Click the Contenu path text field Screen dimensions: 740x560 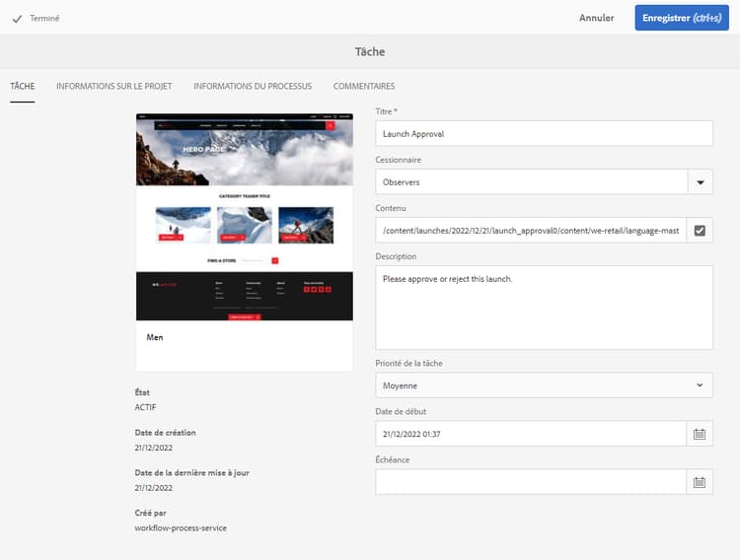(531, 231)
